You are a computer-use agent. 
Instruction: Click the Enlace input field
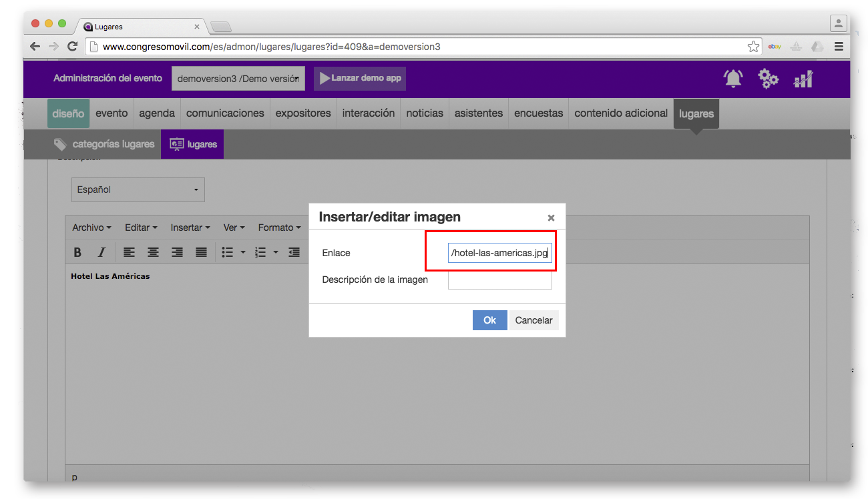pyautogui.click(x=500, y=253)
